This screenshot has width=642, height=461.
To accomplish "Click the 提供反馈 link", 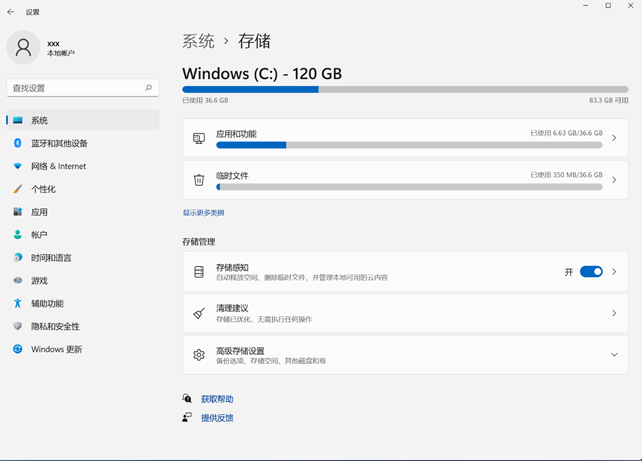I will pyautogui.click(x=217, y=418).
